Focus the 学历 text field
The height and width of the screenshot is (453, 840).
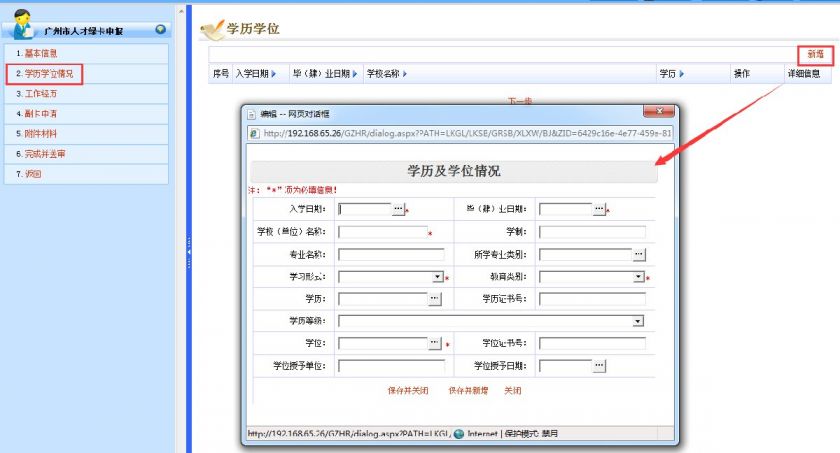click(383, 299)
